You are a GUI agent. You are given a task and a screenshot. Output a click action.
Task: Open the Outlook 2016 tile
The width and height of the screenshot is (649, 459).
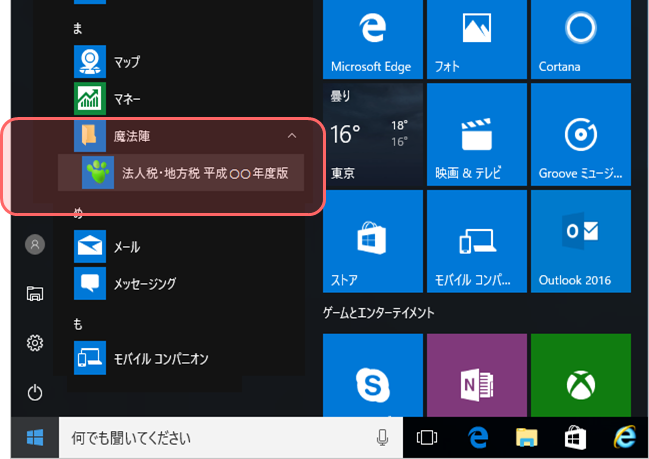579,242
